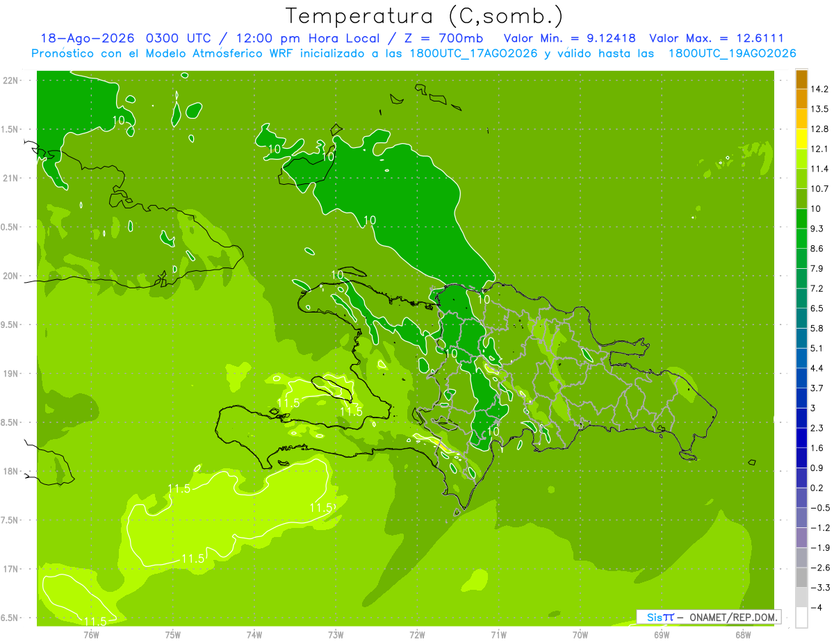The height and width of the screenshot is (644, 834).
Task: Click the '7.9' color scale label
Action: [817, 269]
